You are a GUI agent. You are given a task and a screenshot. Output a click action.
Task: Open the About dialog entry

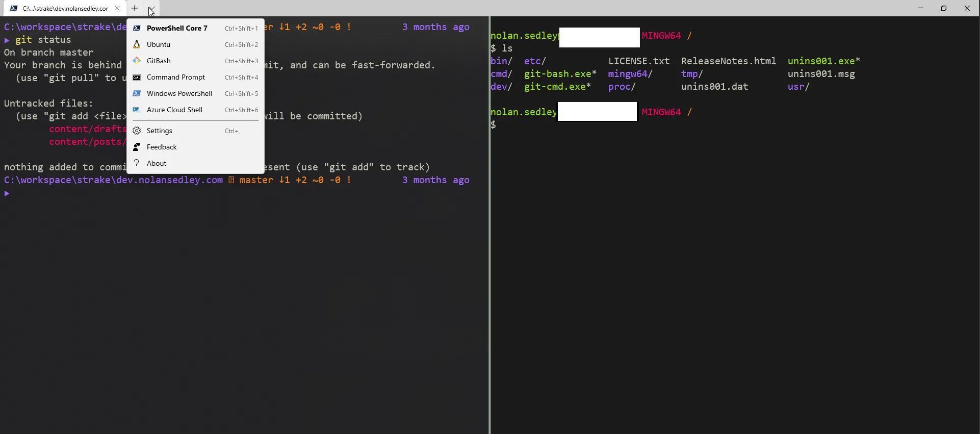point(195,163)
